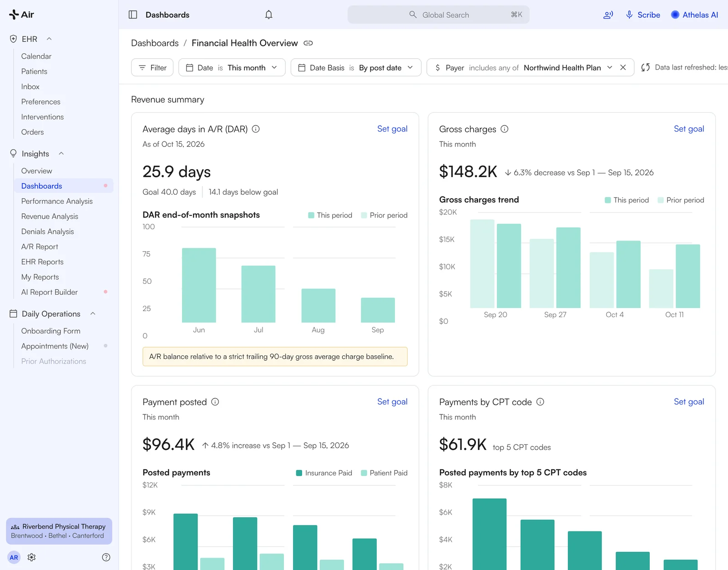
Task: Set goal for Average days in A/R
Action: point(392,129)
